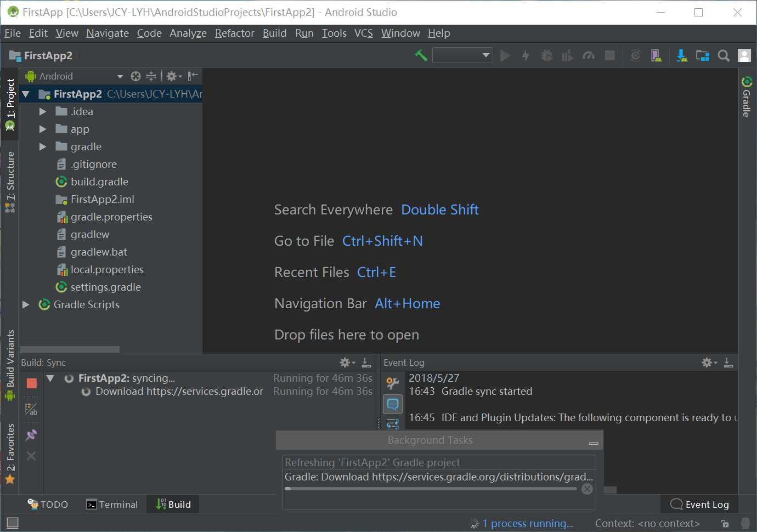Click the '1 process running...' link
Viewport: 757px width, 532px height.
pyautogui.click(x=527, y=524)
